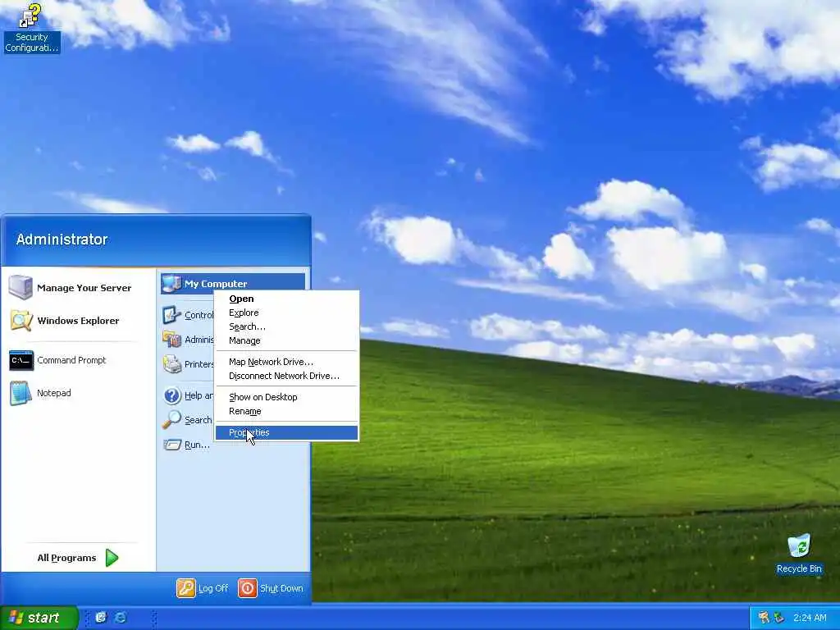Screen dimensions: 840x630
Task: Click the Command Prompt black console icon
Action: point(21,361)
